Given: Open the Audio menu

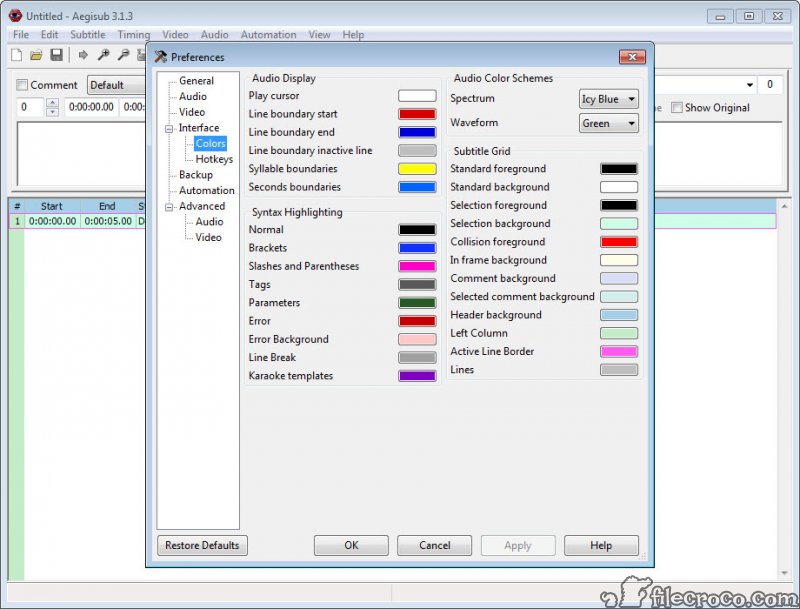Looking at the screenshot, I should (x=214, y=35).
